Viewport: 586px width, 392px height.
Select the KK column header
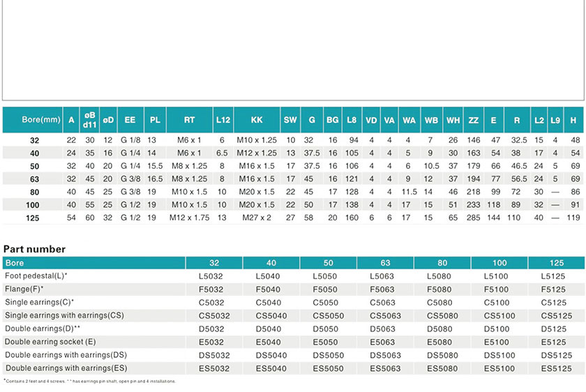coord(256,120)
